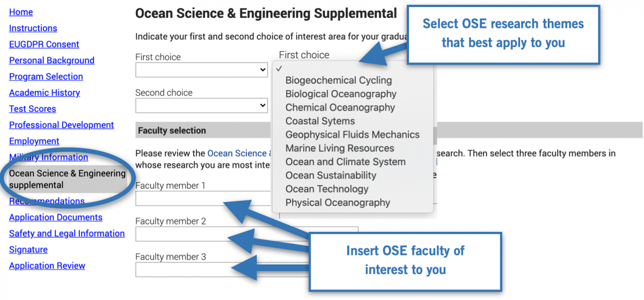Choose Physical Oceanography
This screenshot has width=644, height=300.
(338, 203)
